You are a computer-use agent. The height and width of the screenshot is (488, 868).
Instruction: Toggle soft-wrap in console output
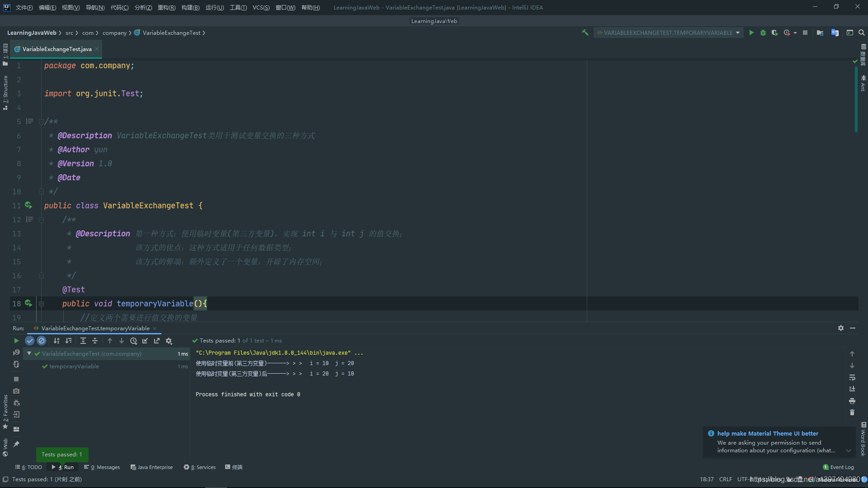(852, 377)
